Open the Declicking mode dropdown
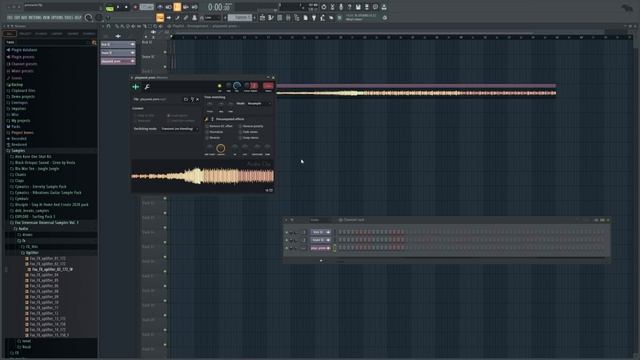Image resolution: width=640 pixels, height=360 pixels. click(179, 129)
